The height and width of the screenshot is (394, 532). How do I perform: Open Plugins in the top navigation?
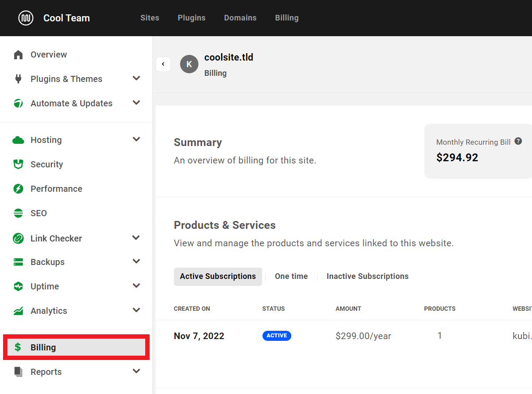tap(191, 18)
